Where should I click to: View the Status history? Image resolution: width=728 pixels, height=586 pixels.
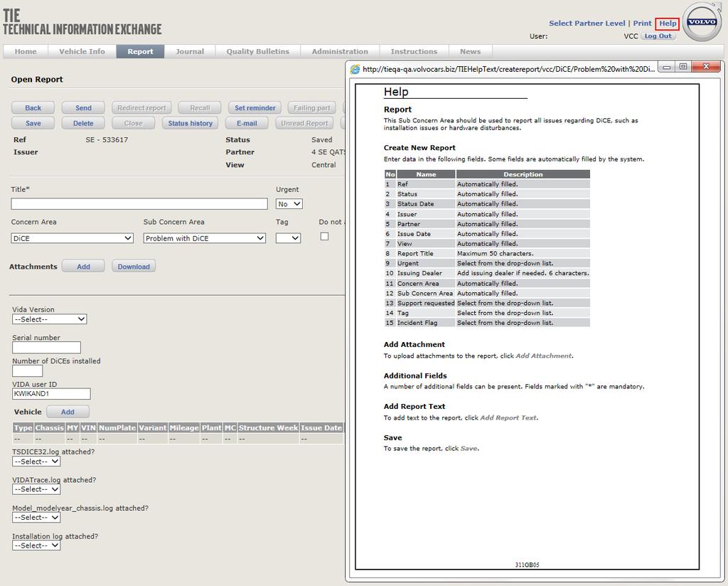click(190, 123)
